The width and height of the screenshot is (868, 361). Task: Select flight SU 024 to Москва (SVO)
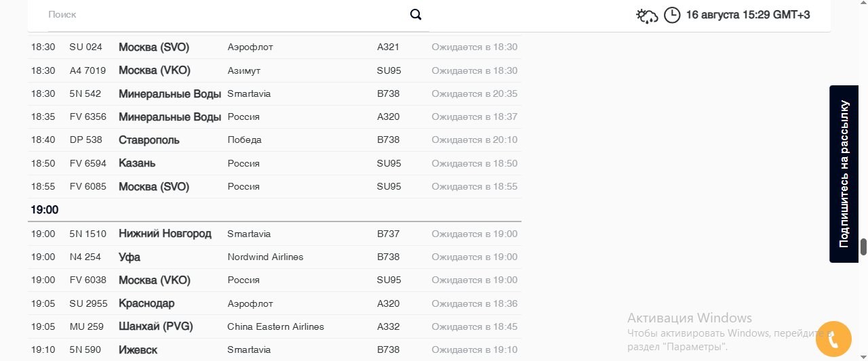pyautogui.click(x=275, y=47)
